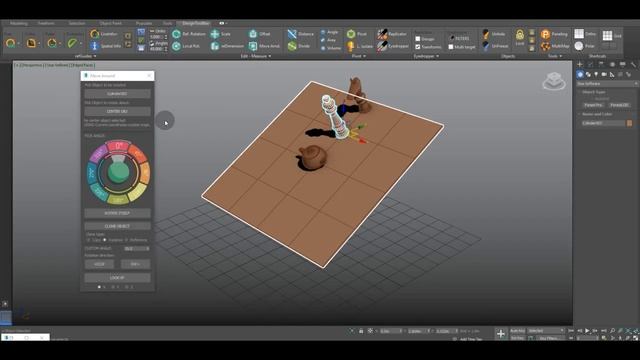Click the Lock padlock icon
Screen dimensions: 640x360
pos(520,35)
